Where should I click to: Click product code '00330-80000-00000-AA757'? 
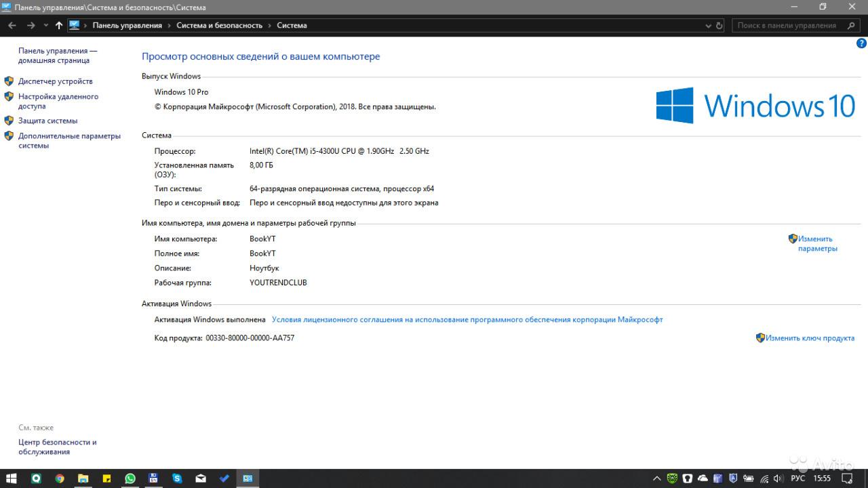point(250,338)
